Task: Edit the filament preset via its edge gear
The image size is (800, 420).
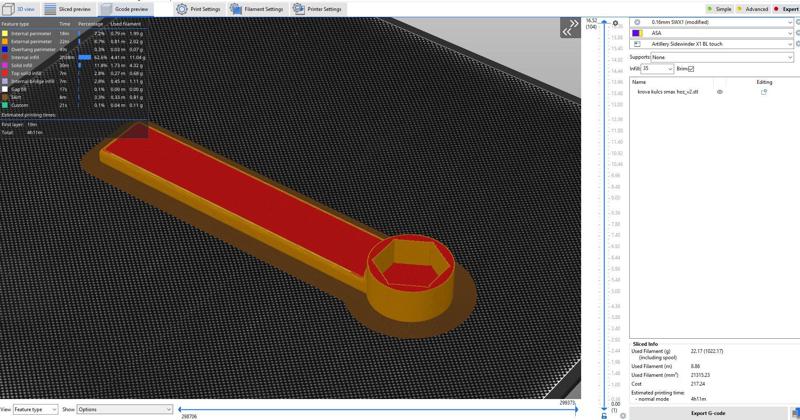Action: (798, 33)
